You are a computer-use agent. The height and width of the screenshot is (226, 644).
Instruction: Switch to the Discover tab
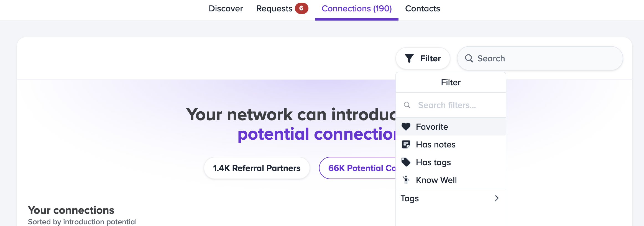point(226,9)
